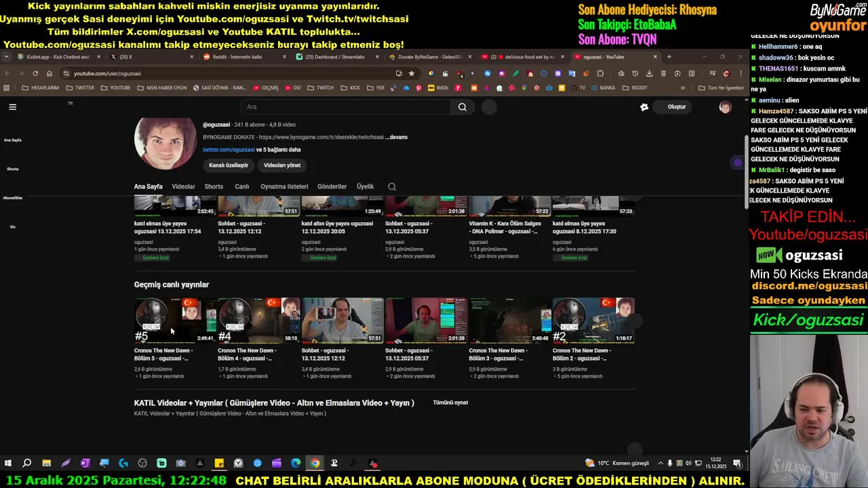Open the REDDIT bookmark folder
Viewport: 868px width, 488px height.
point(635,88)
